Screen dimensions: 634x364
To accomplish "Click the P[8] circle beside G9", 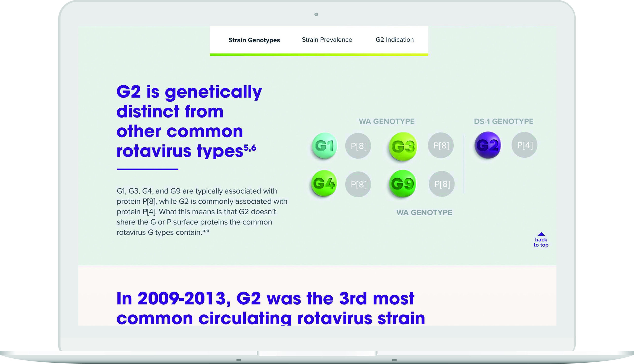I will point(442,184).
